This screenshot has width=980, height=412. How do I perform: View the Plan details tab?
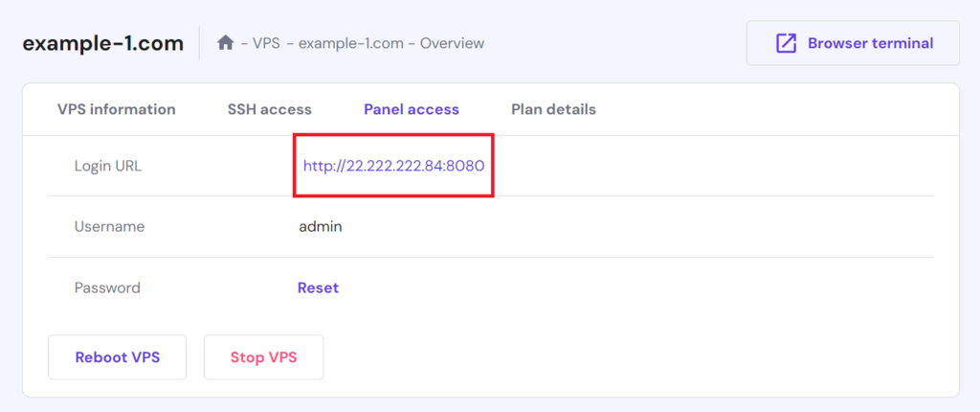[x=553, y=109]
